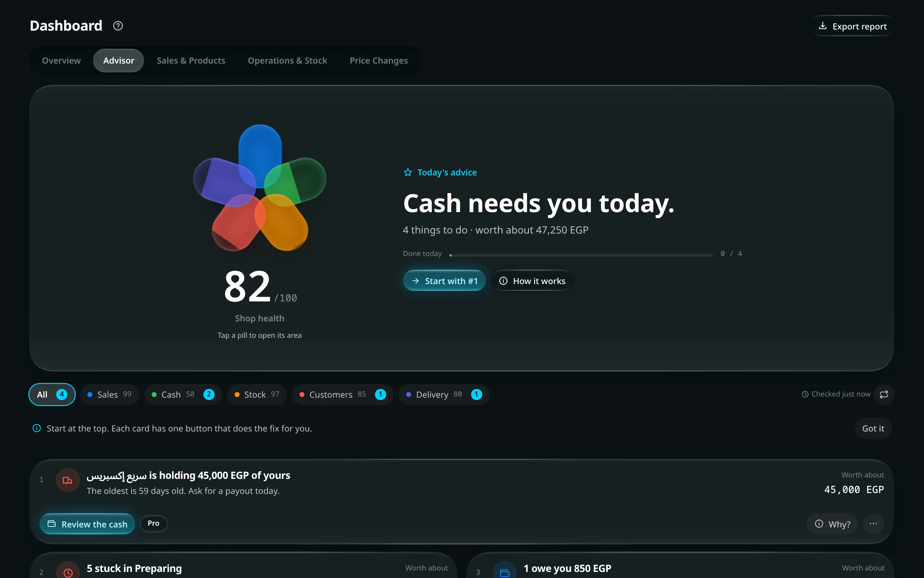The height and width of the screenshot is (578, 924).
Task: Ask Why? on the 45,000 EGP card
Action: pos(832,524)
